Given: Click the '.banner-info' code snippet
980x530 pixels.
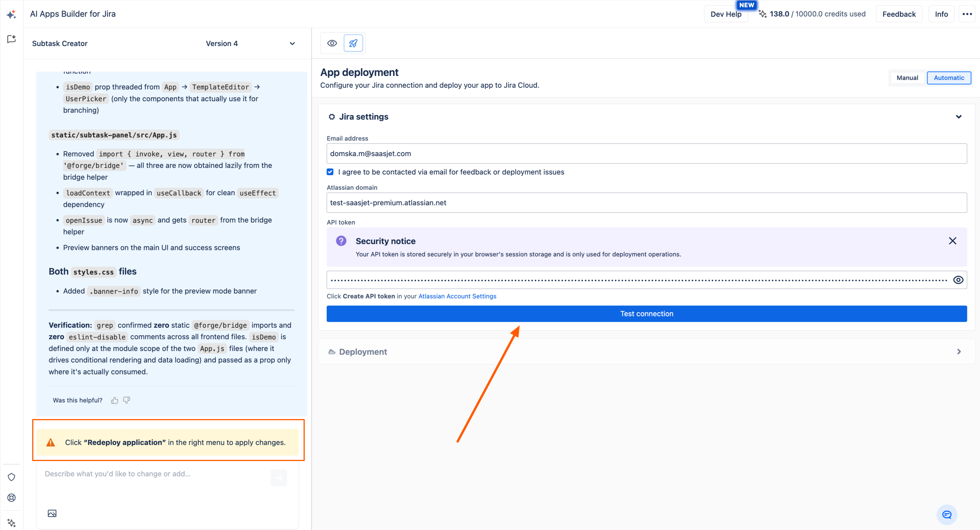Looking at the screenshot, I should tap(114, 291).
